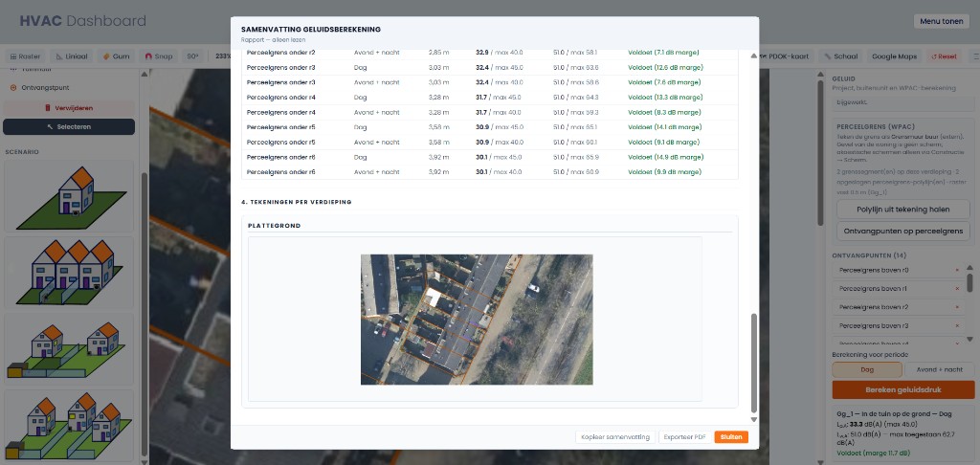The width and height of the screenshot is (980, 465).
Task: Select the Avond + nacht period option
Action: [x=940, y=370]
